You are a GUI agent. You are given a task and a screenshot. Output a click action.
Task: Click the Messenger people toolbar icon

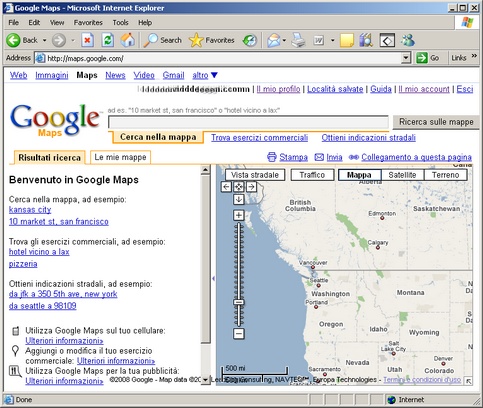pos(408,40)
